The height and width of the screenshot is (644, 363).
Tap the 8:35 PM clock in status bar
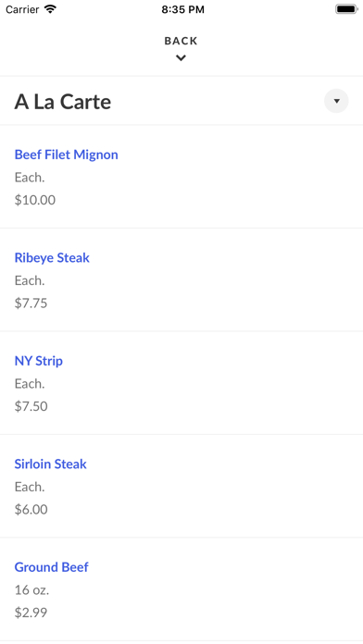click(182, 9)
